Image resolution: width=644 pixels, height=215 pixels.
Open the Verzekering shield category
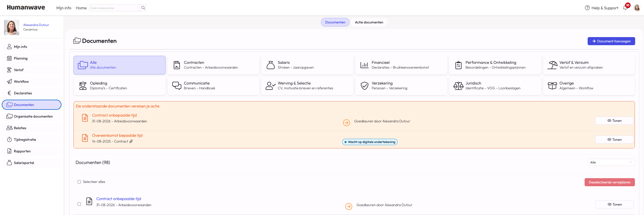pos(401,86)
